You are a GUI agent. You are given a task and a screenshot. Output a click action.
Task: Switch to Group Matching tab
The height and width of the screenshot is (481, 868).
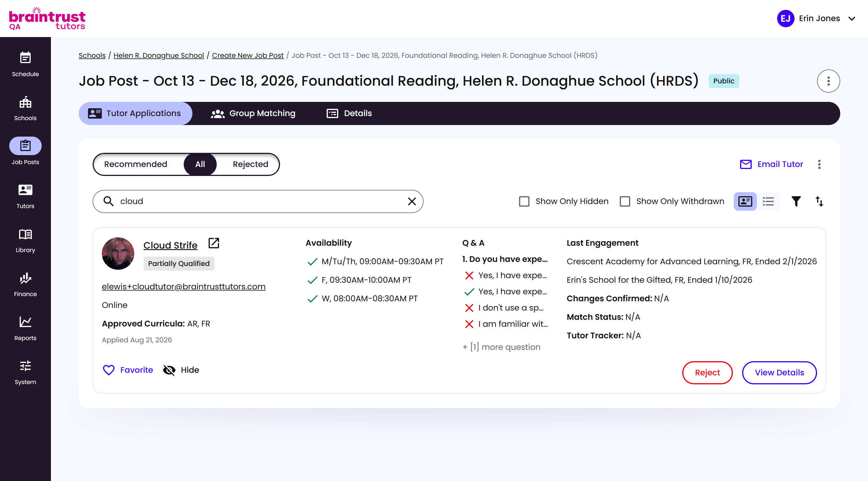[x=253, y=113]
